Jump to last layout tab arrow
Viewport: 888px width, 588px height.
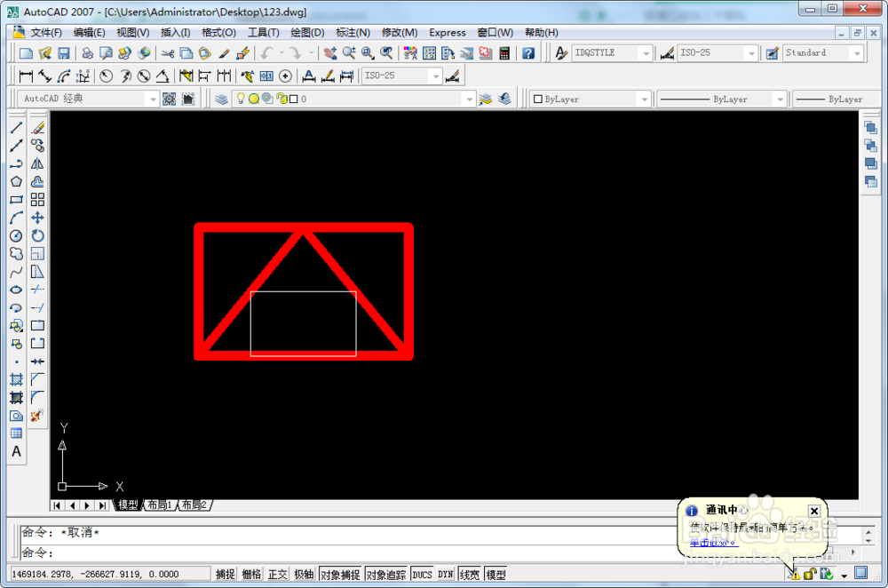[x=102, y=505]
